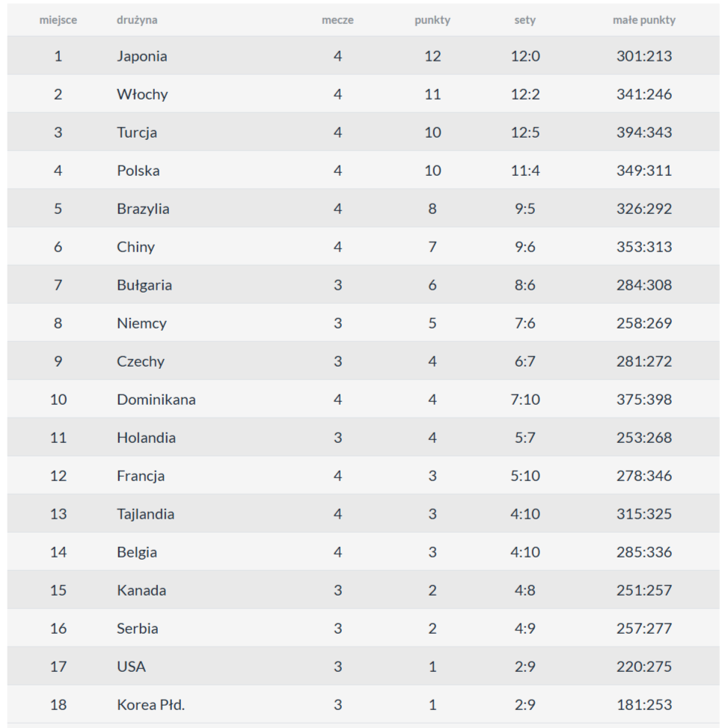Click the USA team name
Screen dimensions: 728x728
[x=131, y=667]
